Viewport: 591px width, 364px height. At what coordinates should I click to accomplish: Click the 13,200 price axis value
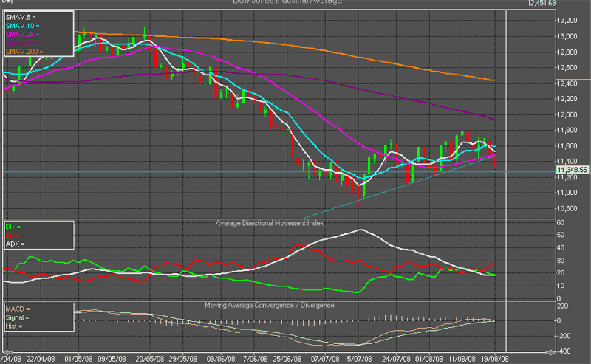pyautogui.click(x=567, y=21)
